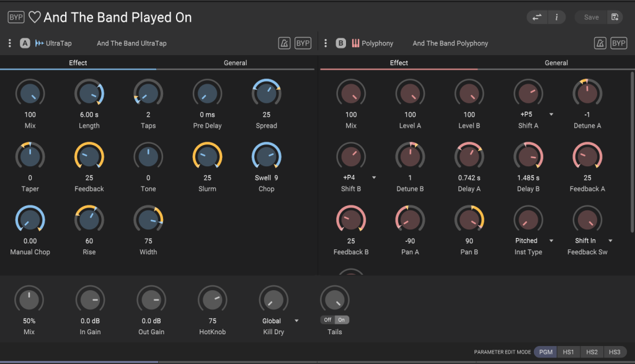The image size is (635, 364).
Task: Open the Kill Dry Global dropdown arrow
Action: (296, 321)
